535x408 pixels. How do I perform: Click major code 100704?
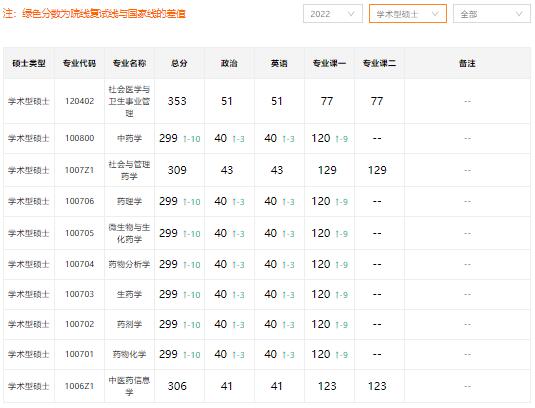point(79,264)
